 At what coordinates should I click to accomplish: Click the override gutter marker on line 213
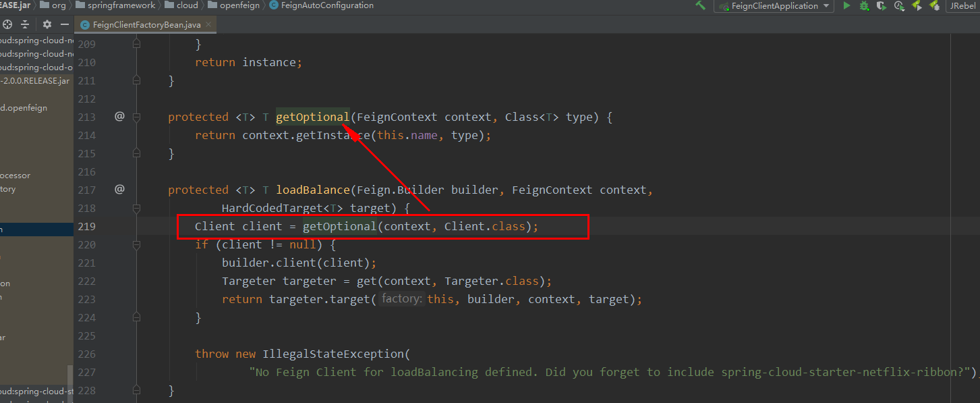tap(119, 116)
